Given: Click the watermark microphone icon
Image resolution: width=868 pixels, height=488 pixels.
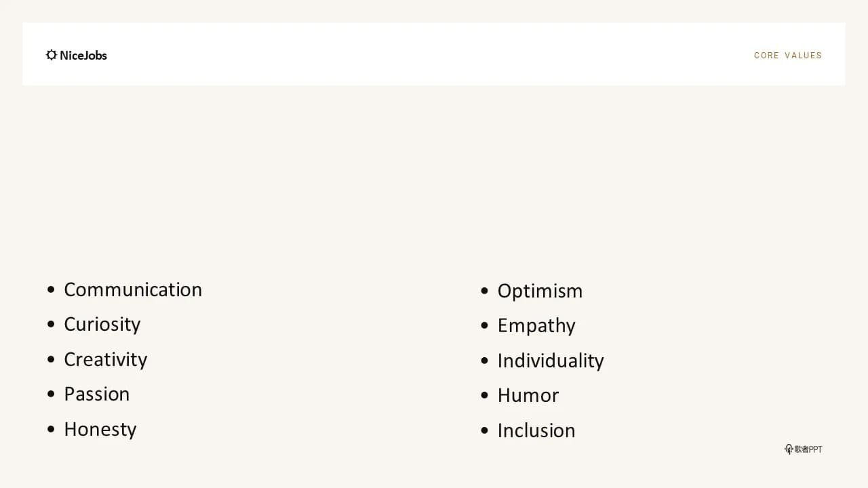Looking at the screenshot, I should click(789, 449).
